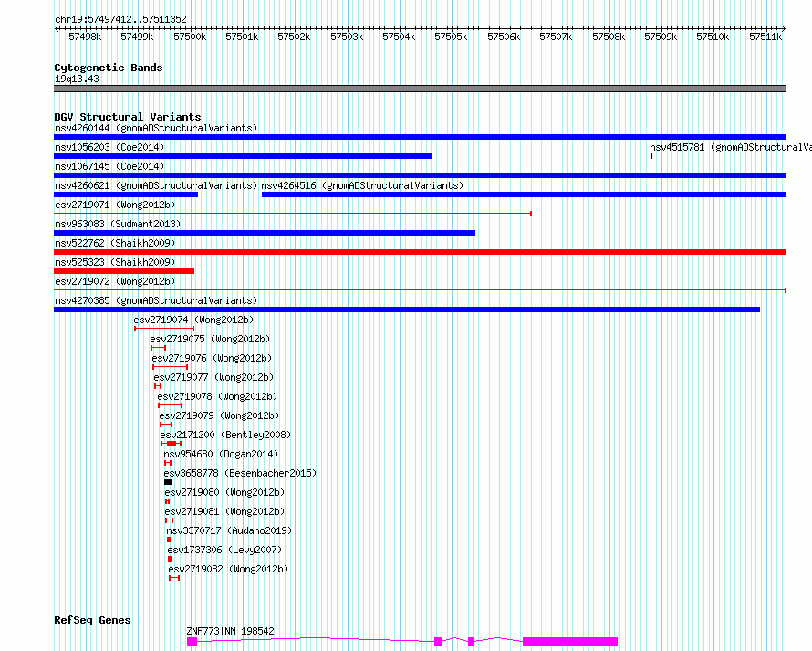Click the 19q13.43 band label
The height and width of the screenshot is (651, 812).
tap(77, 79)
